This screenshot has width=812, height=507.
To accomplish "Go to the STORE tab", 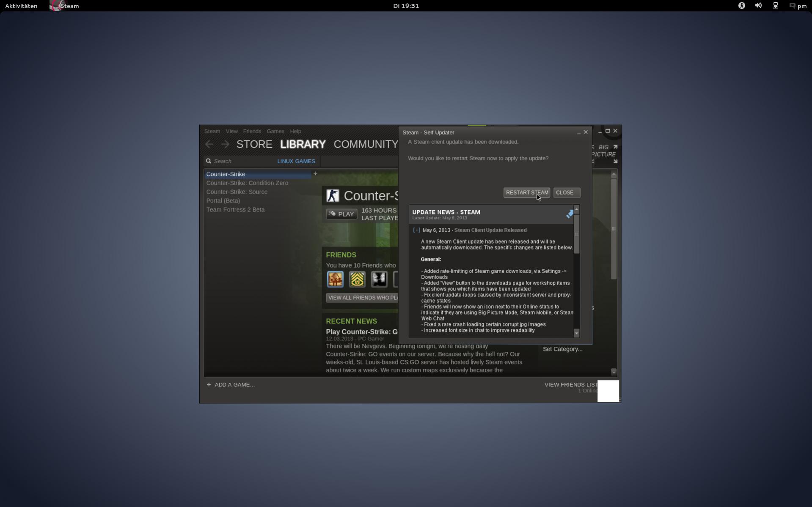I will (x=254, y=144).
